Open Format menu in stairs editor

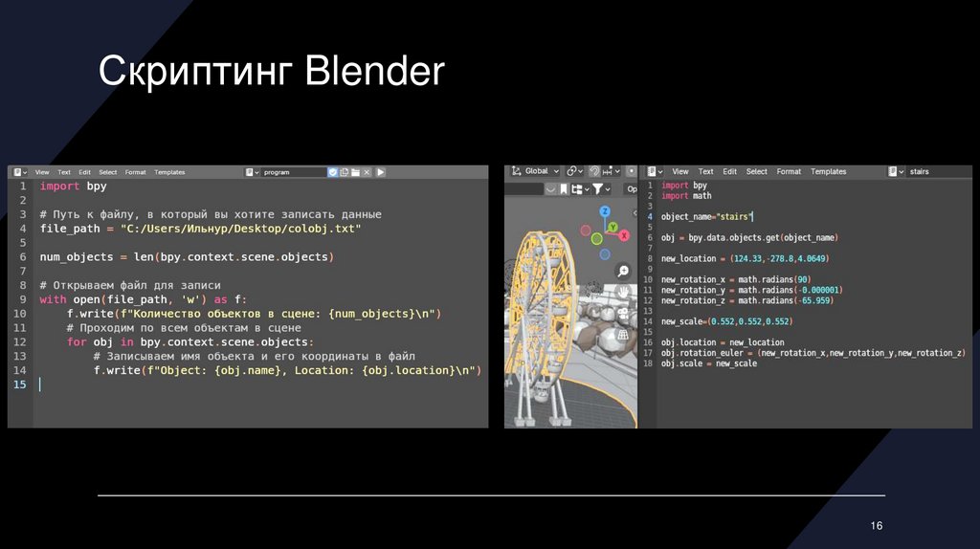pos(789,171)
